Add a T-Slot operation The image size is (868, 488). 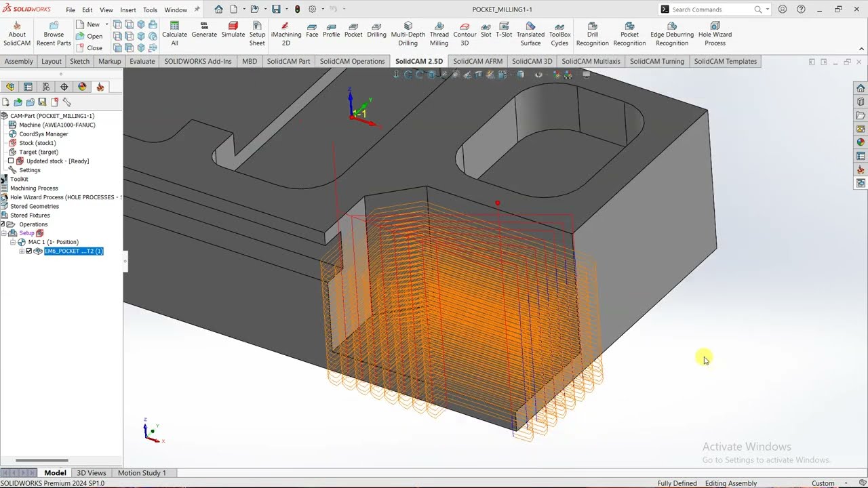pos(504,30)
